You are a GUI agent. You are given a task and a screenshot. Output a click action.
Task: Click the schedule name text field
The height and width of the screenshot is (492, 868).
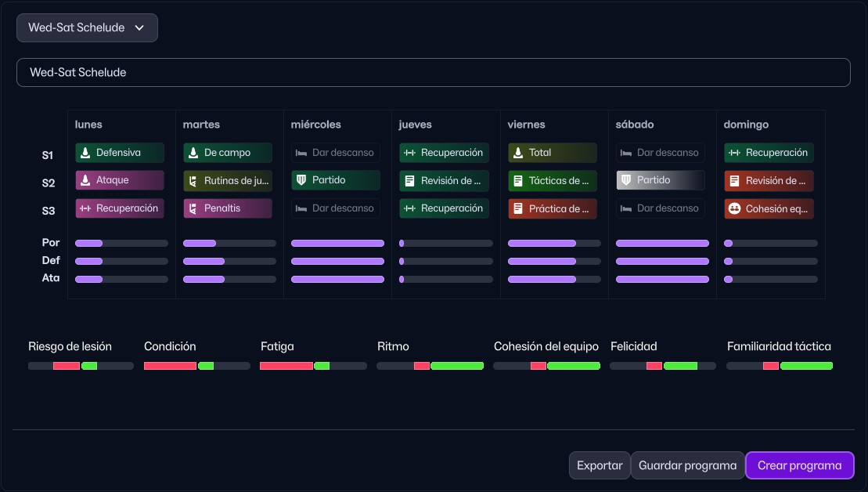point(433,72)
